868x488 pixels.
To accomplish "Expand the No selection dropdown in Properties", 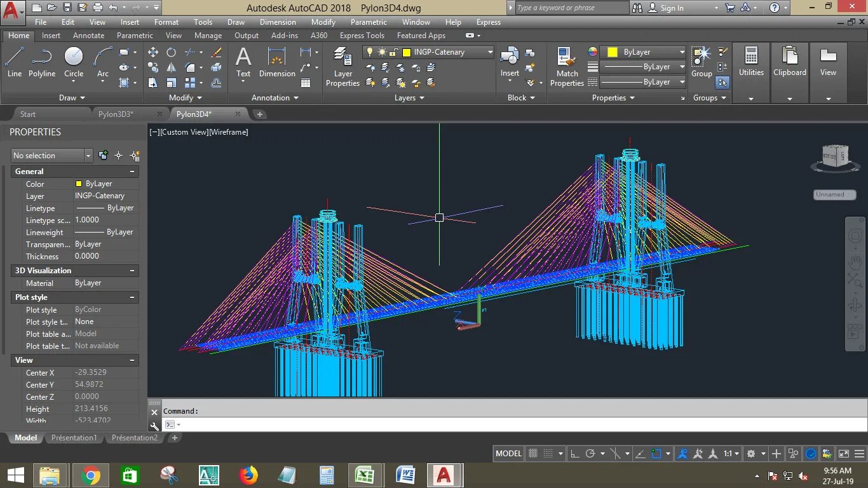I will (x=88, y=156).
